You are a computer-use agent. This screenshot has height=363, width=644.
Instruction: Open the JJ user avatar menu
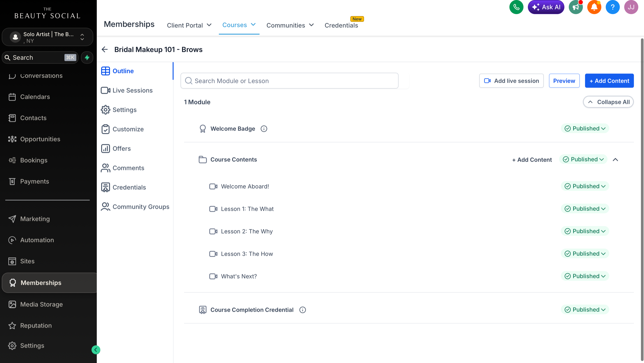(631, 7)
